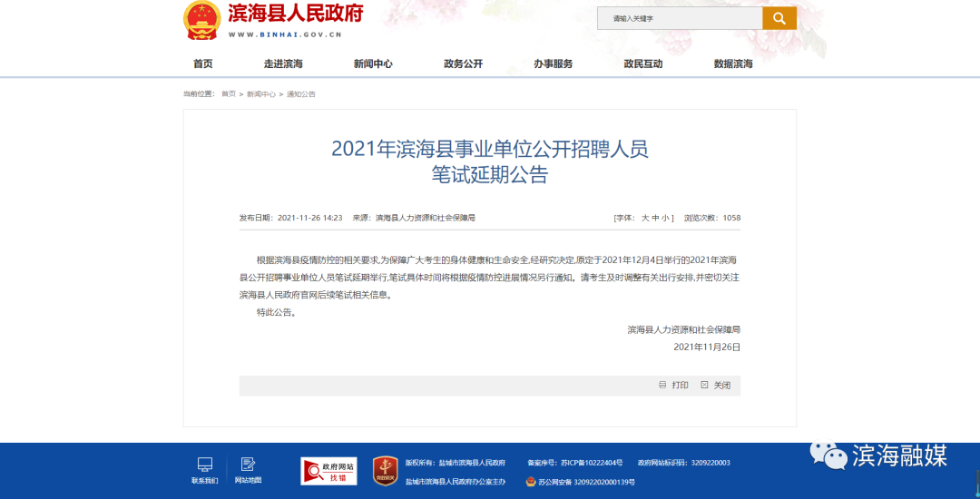This screenshot has width=980, height=499.
Task: Click 新闻中心 in the breadcrumb trail
Action: tap(261, 94)
